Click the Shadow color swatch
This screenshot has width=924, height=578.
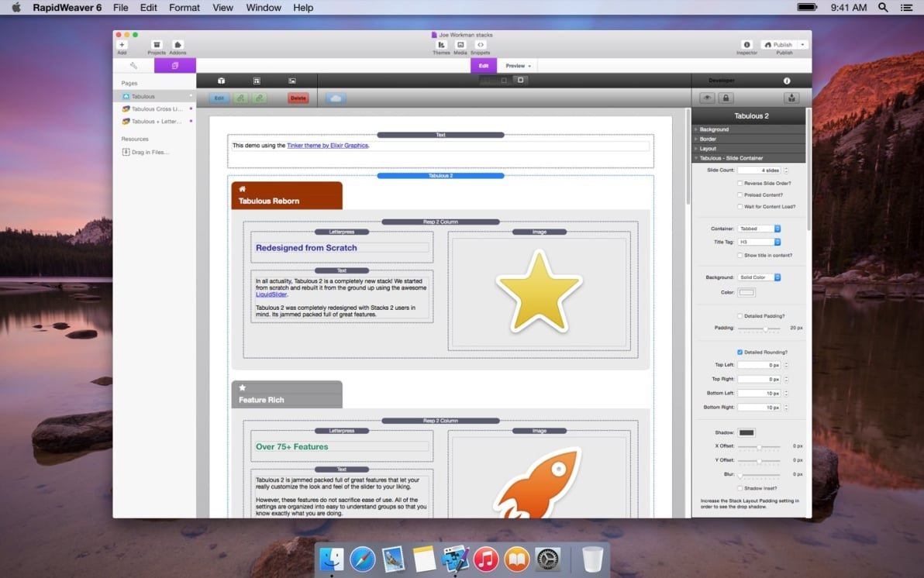(x=746, y=432)
